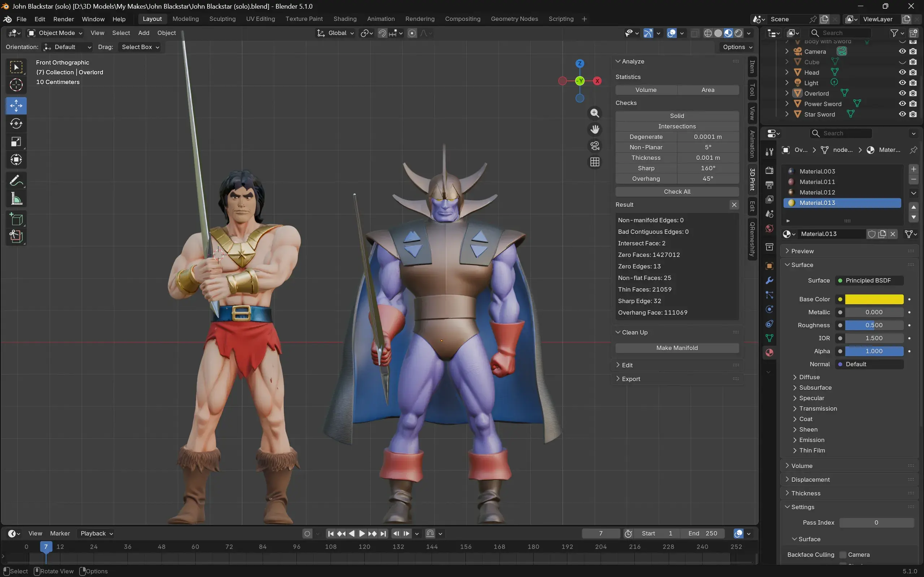Pick the Rotate tool

click(x=16, y=124)
